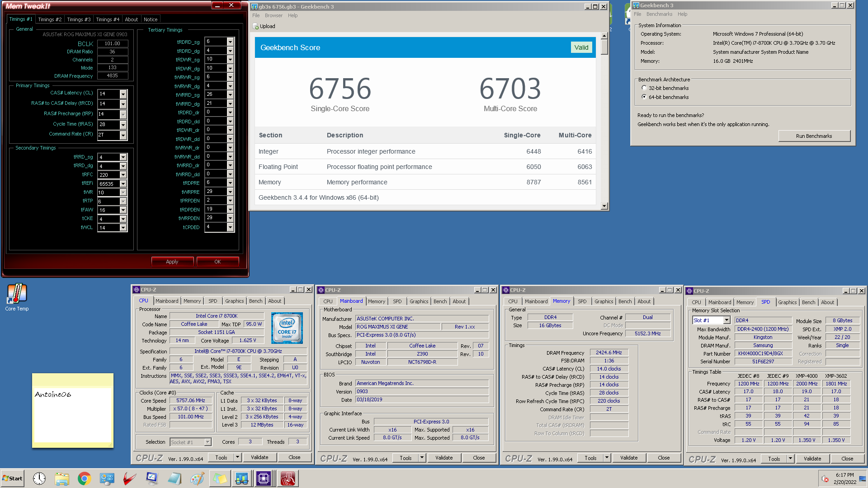Launch Google Chrome from the taskbar
This screenshot has width=868, height=488.
pos(84,478)
